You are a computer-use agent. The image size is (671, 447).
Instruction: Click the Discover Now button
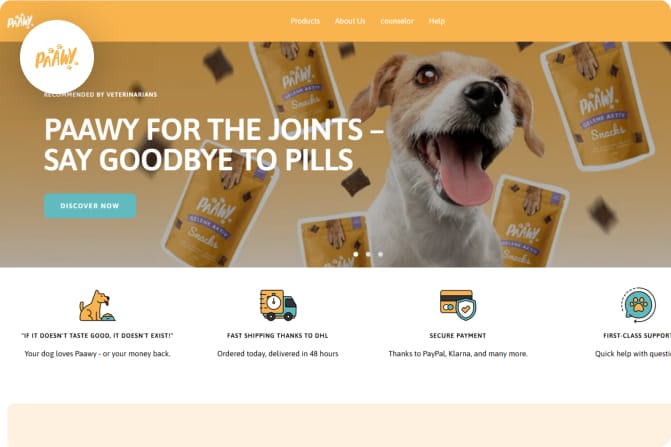90,206
